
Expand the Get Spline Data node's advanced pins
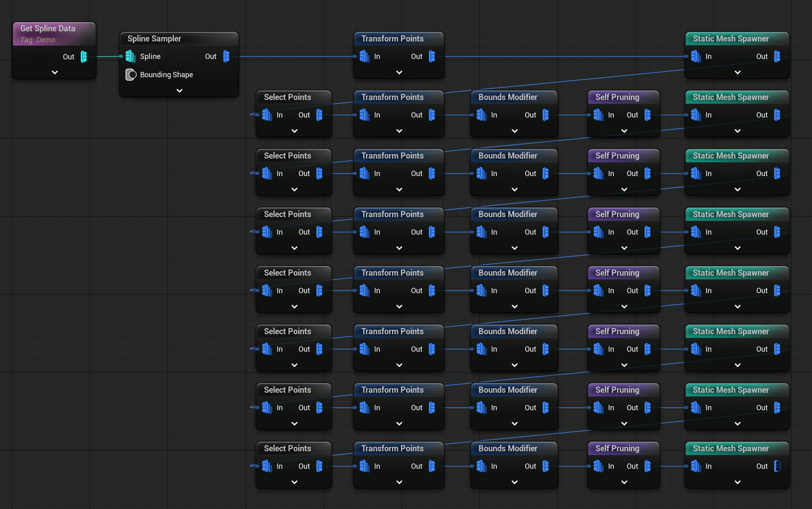tap(55, 72)
